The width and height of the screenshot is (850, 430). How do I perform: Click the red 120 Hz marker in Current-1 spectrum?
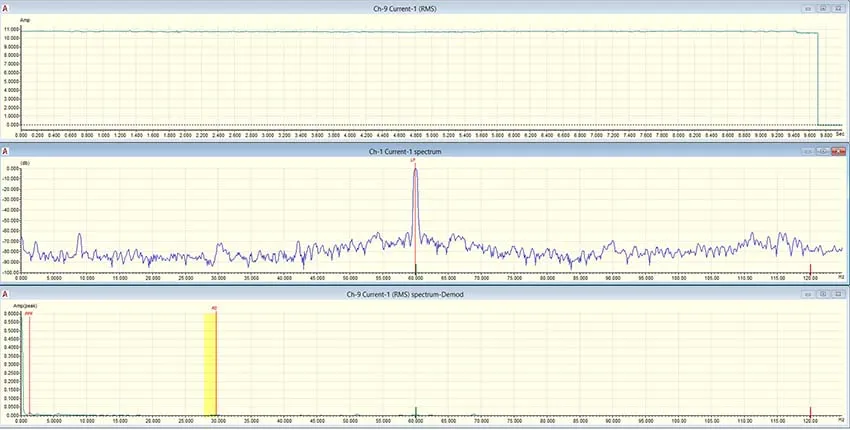[810, 269]
